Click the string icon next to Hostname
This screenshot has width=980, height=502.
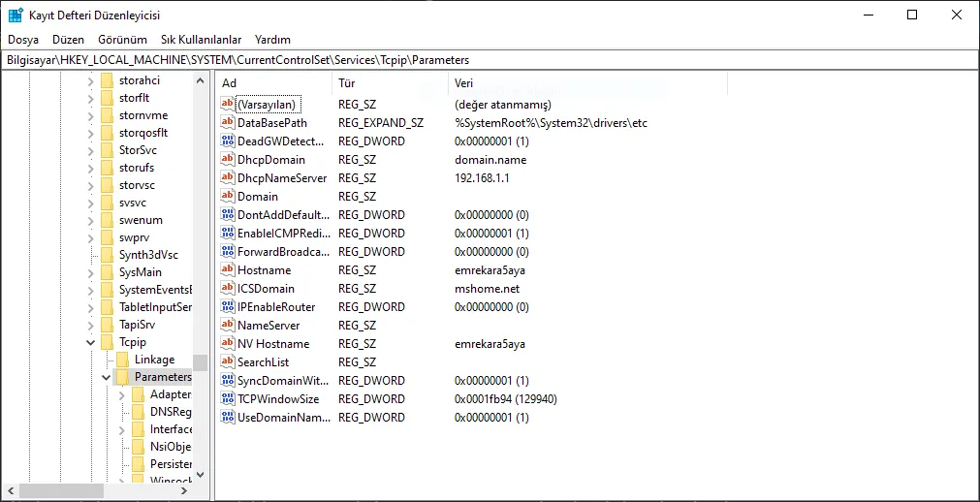click(228, 270)
